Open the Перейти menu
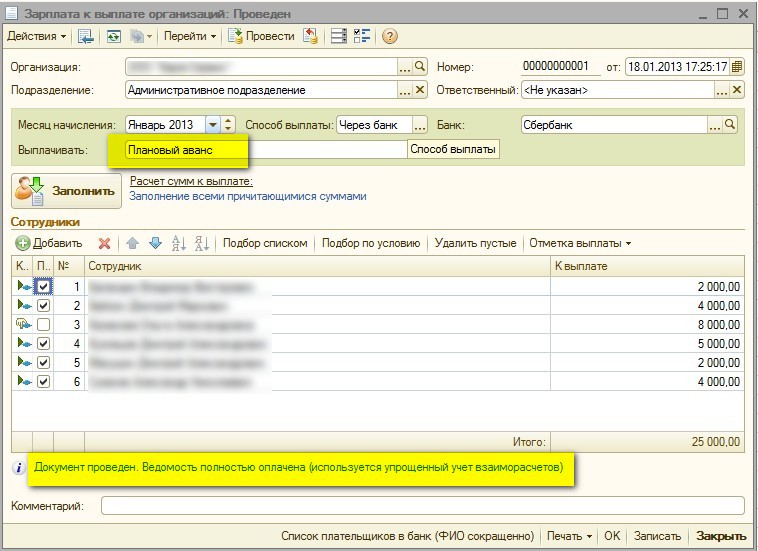 tap(191, 36)
